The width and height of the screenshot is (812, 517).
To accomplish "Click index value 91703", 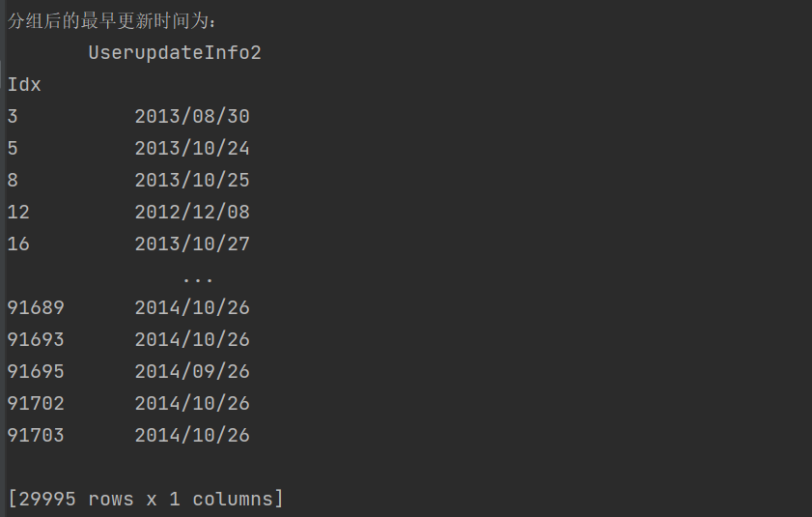I will [36, 435].
